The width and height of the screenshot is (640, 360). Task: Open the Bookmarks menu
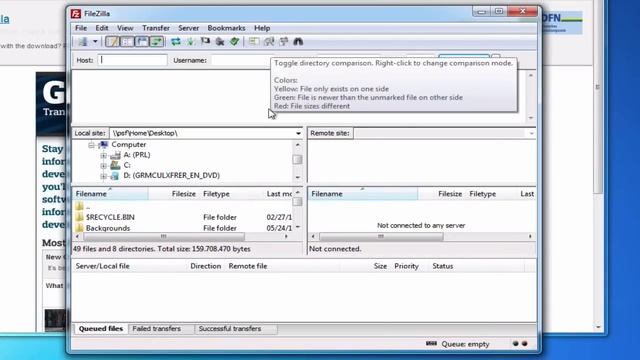click(226, 28)
